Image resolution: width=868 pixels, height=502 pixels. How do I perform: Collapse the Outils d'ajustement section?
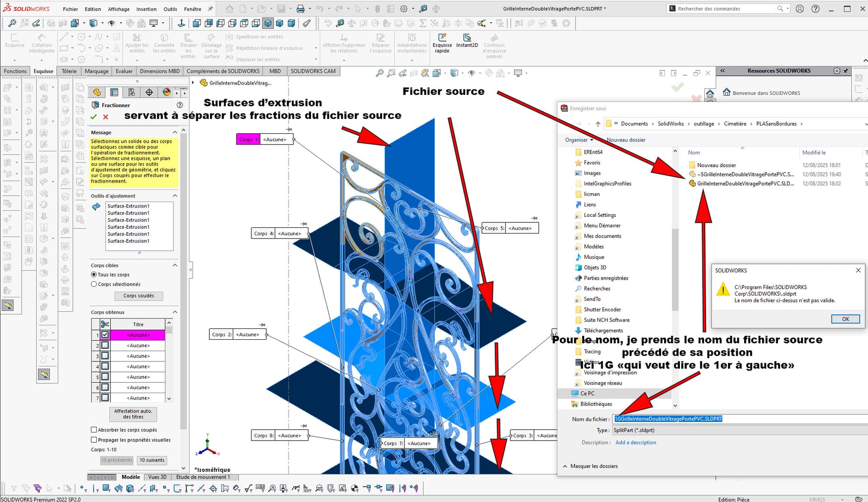pyautogui.click(x=175, y=196)
